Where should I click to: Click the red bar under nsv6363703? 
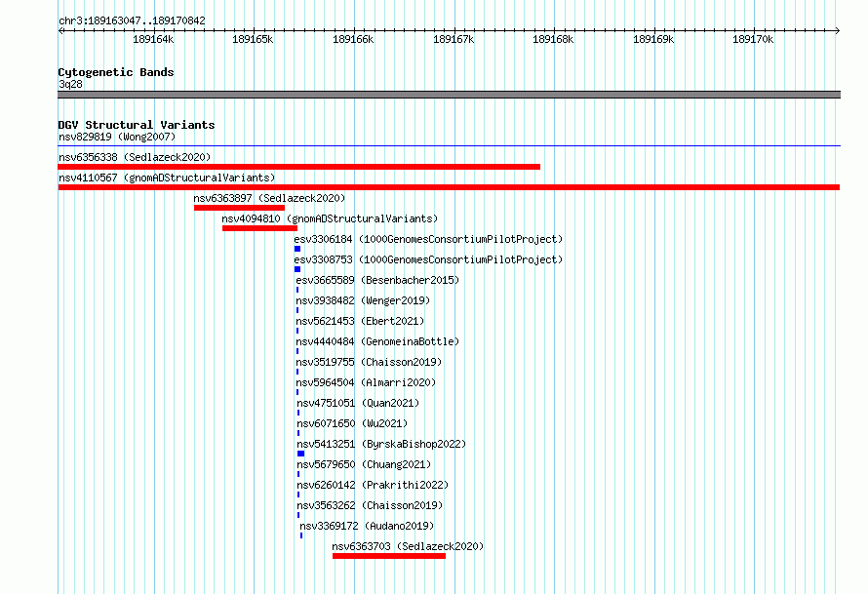point(388,556)
